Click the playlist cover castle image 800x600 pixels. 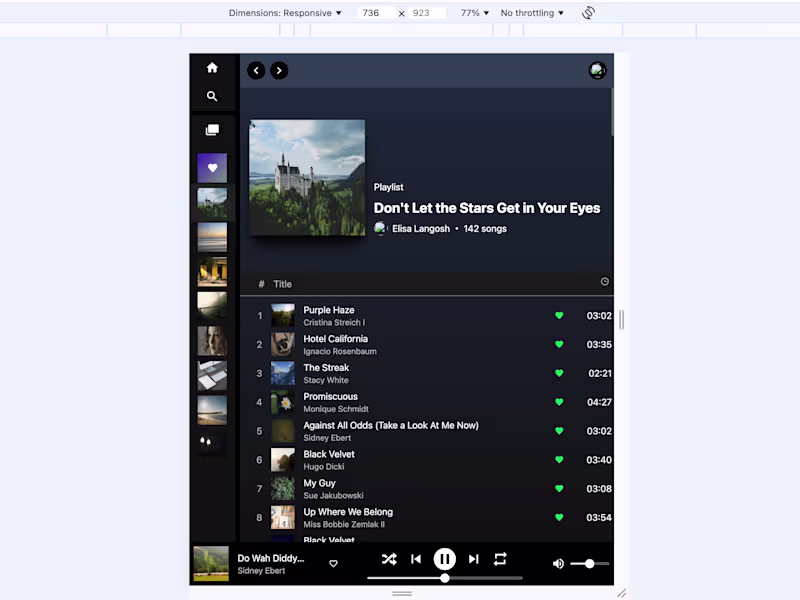(307, 178)
